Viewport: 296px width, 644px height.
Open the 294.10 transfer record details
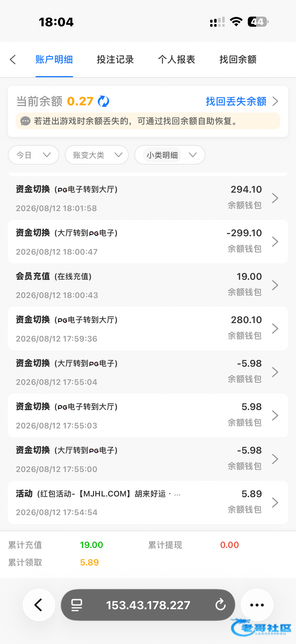click(x=148, y=198)
